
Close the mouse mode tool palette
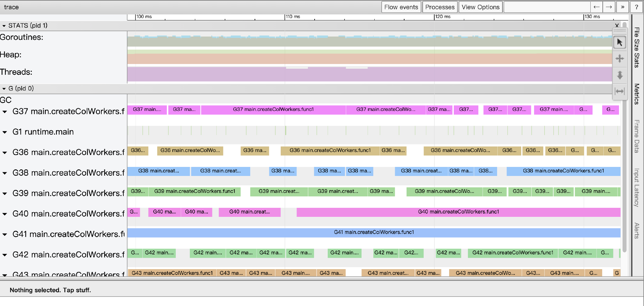[617, 25]
